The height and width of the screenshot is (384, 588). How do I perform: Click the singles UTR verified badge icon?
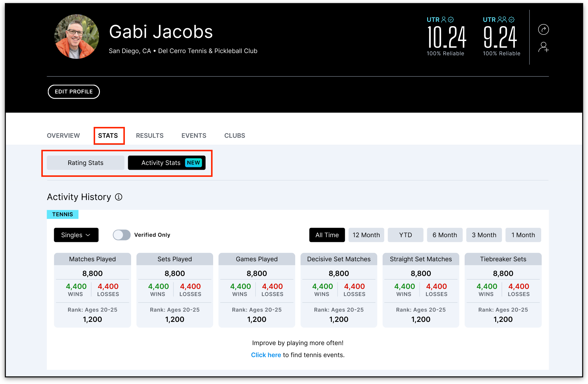pos(451,20)
